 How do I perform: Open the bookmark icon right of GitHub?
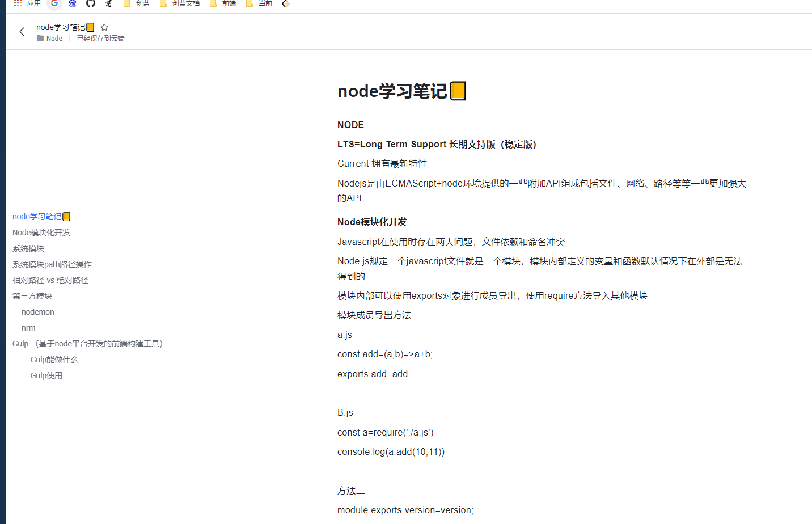[109, 3]
